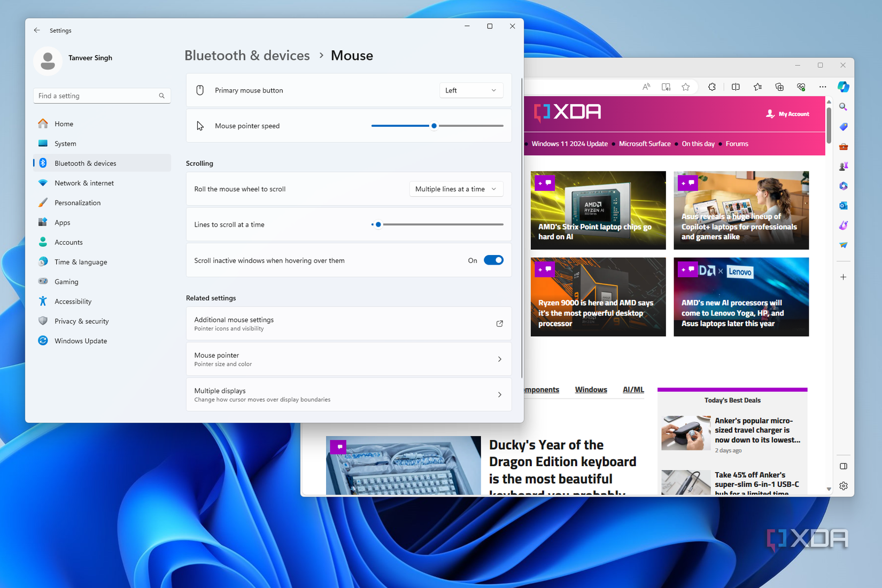This screenshot has height=588, width=882.
Task: Open Browser essentials health icon
Action: point(801,87)
